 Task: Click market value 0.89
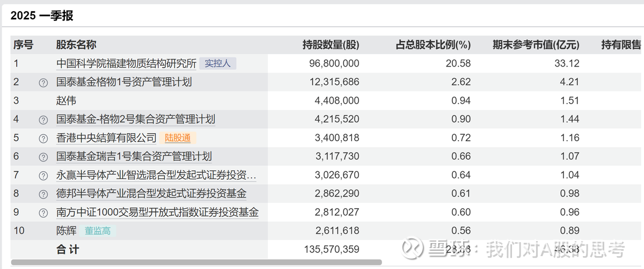coord(569,231)
